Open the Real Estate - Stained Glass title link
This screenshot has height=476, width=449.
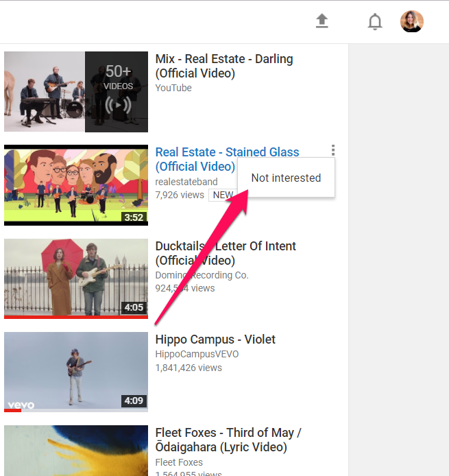click(x=227, y=159)
